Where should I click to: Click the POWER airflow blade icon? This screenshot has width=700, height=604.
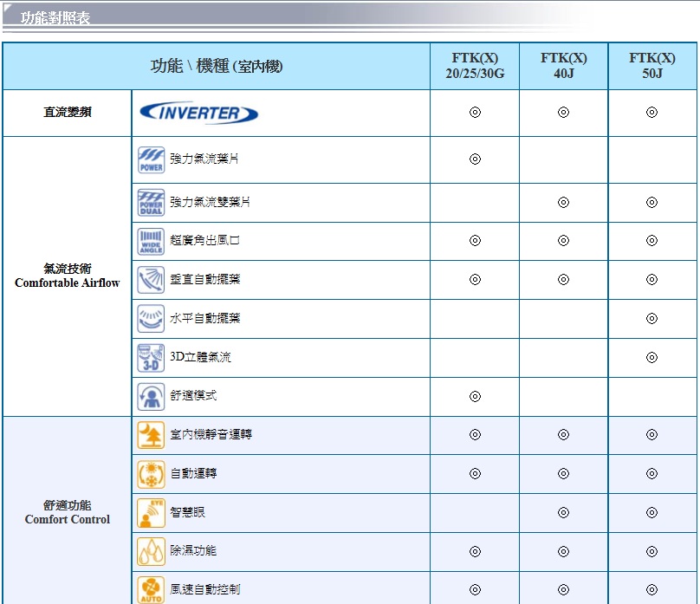click(151, 159)
